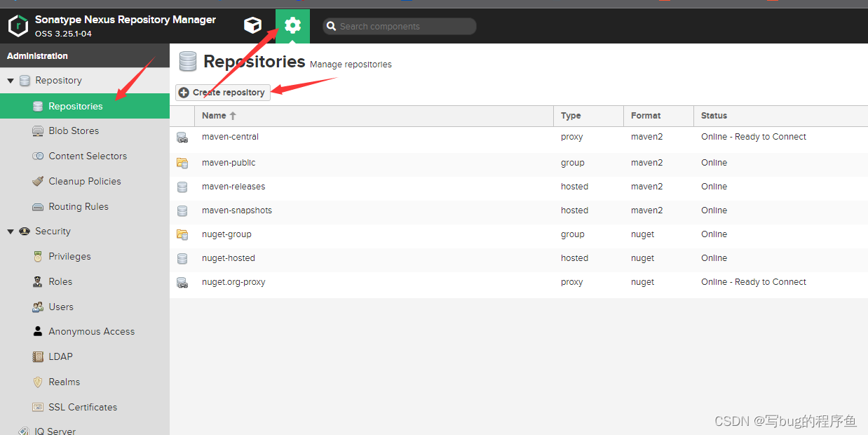The height and width of the screenshot is (435, 868).
Task: Click the Blob Stores icon
Action: (x=38, y=131)
